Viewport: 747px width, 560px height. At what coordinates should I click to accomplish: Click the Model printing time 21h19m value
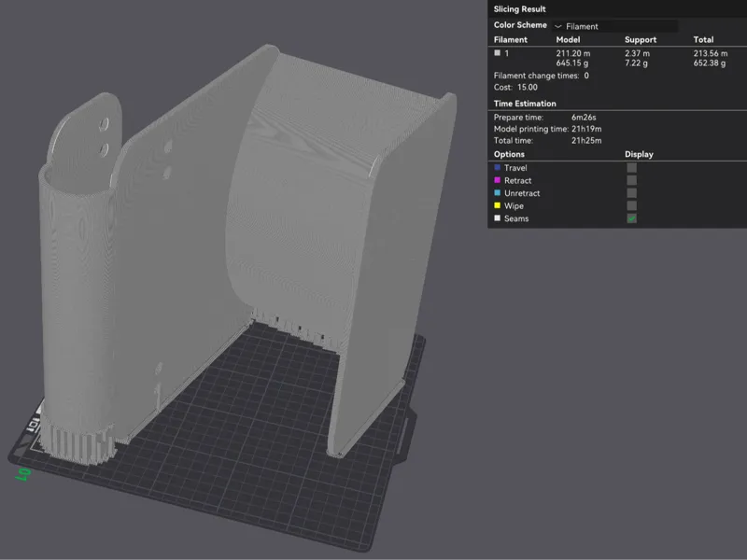[586, 129]
